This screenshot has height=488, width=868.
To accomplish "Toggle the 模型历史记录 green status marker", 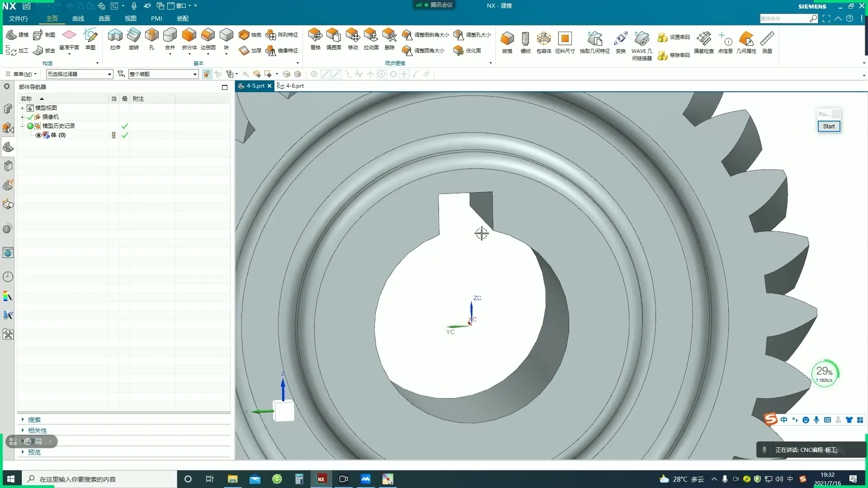I will coord(30,126).
